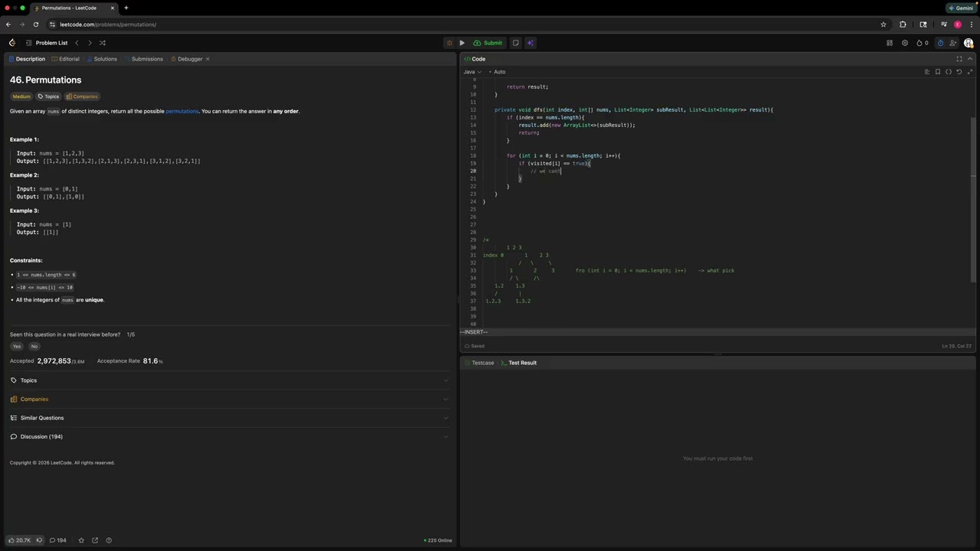Click the browser address bar
980x551 pixels.
pyautogui.click(x=459, y=24)
